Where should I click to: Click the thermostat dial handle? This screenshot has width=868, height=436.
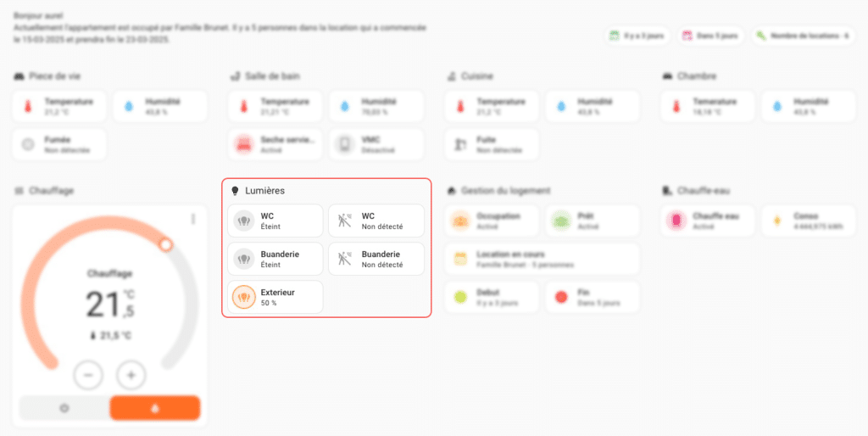[165, 244]
